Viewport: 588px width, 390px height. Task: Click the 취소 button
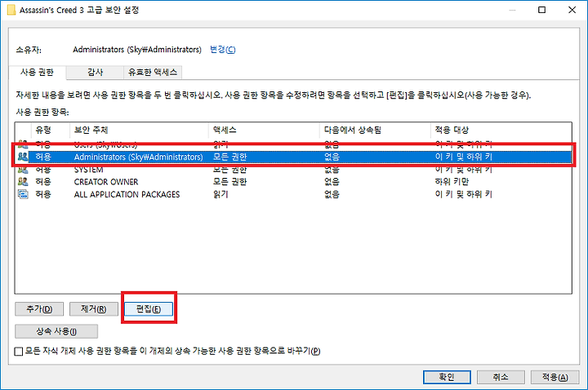[501, 377]
